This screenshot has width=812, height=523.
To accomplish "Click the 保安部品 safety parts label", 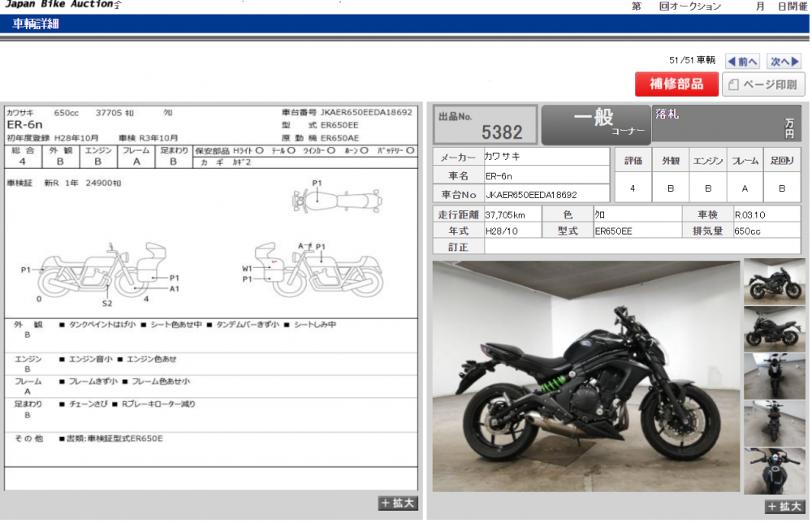I will (212, 151).
